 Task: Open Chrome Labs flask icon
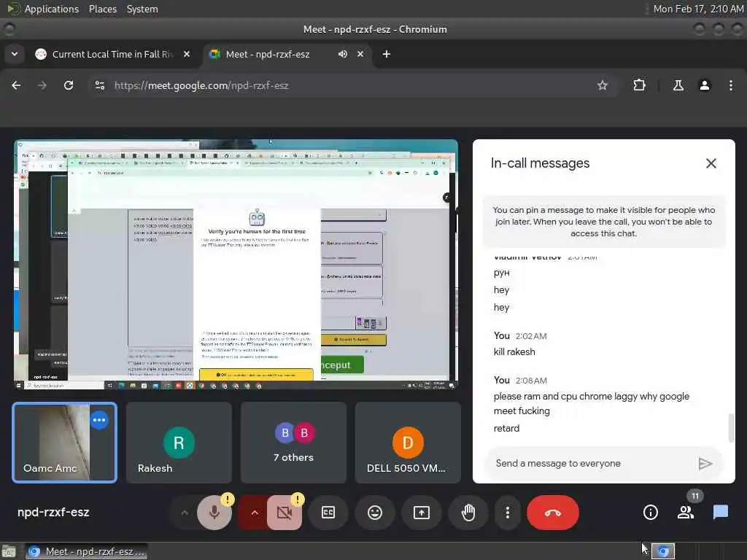[678, 85]
